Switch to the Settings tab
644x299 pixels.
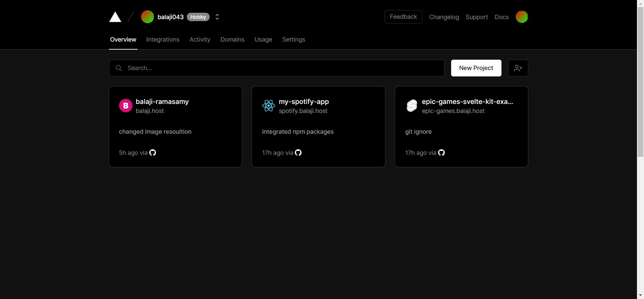click(293, 40)
